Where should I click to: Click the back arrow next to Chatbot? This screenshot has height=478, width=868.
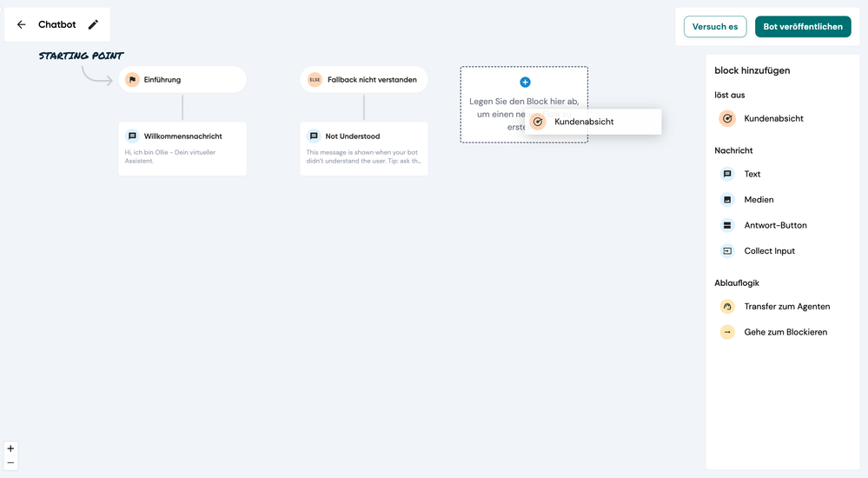pos(21,24)
